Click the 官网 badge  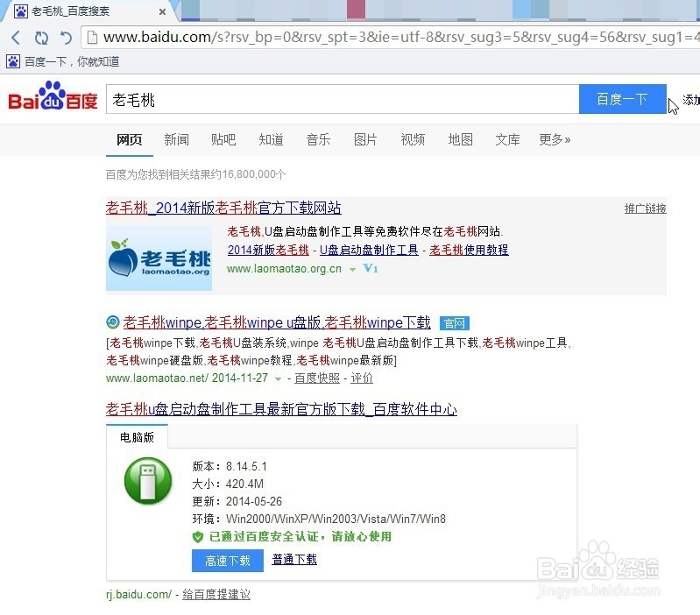[455, 323]
